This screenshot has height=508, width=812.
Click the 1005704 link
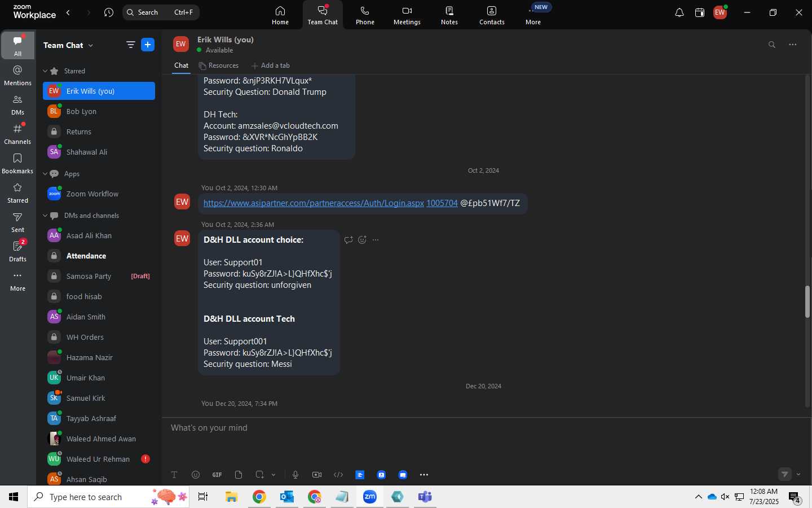coord(442,203)
